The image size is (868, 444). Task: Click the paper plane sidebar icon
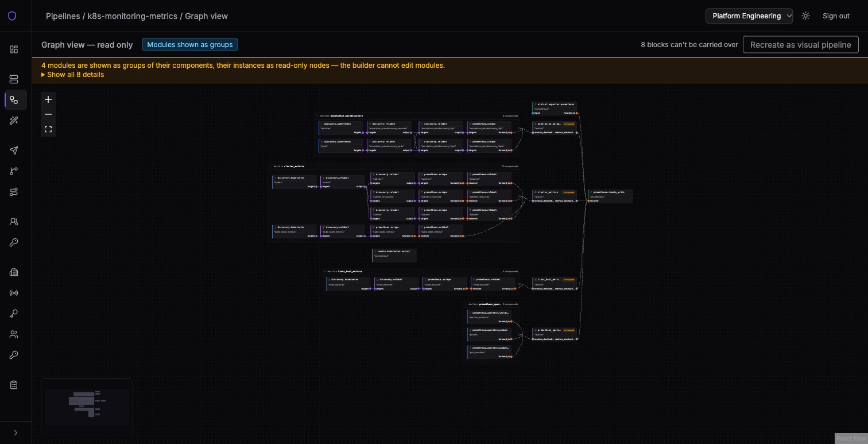(x=14, y=150)
